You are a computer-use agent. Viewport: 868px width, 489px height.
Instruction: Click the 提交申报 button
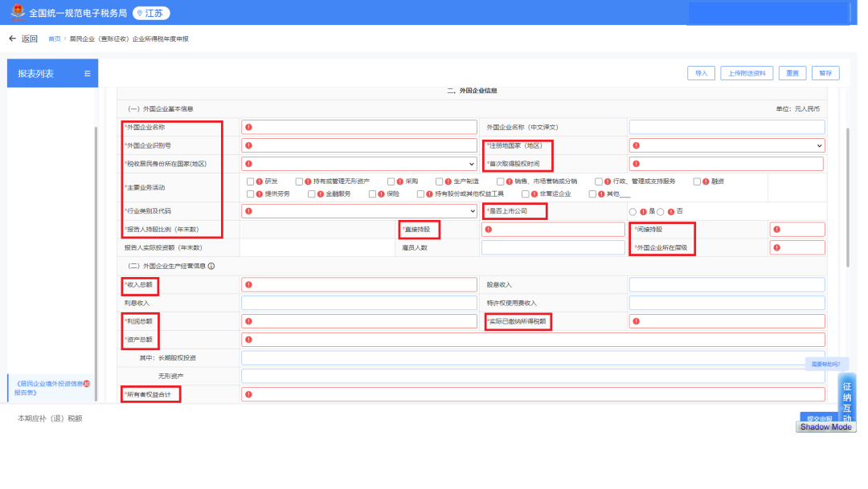[819, 417]
